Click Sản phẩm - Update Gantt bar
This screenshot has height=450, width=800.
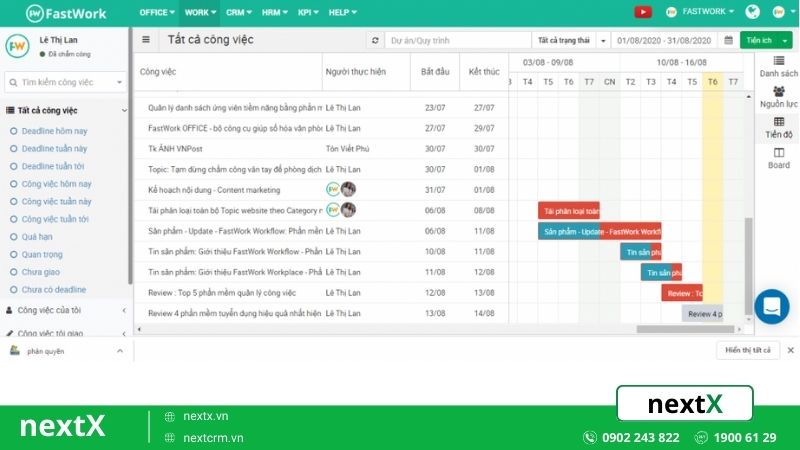tap(599, 231)
